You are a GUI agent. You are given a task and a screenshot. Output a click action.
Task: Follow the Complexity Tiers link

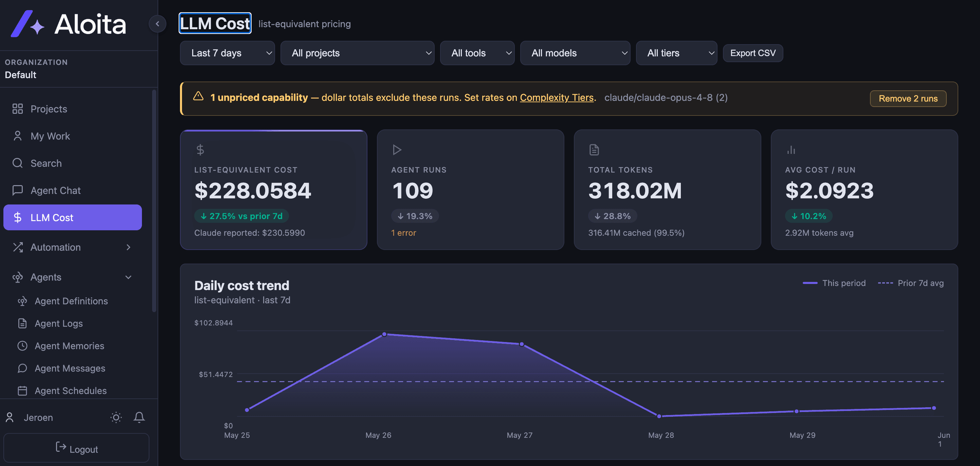point(556,97)
